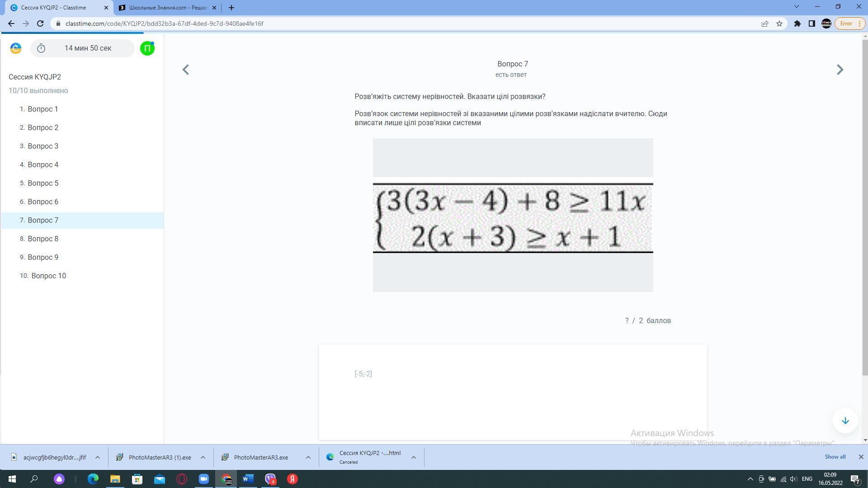Go to next question arrow

coord(840,70)
